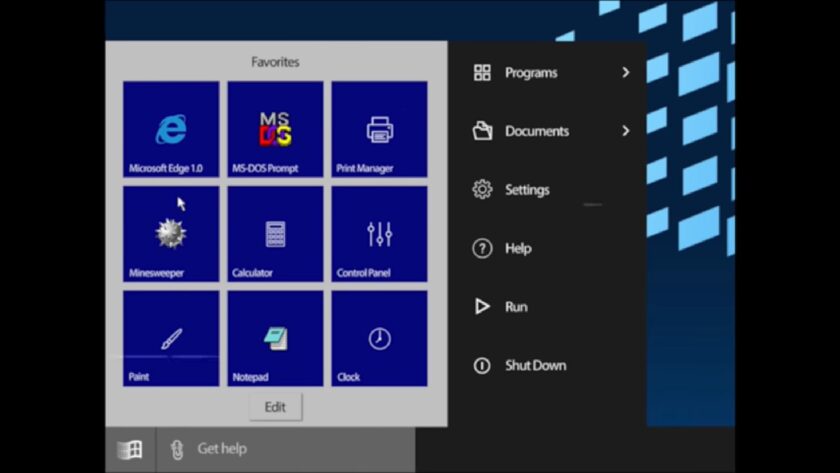Viewport: 840px width, 473px height.
Task: Open the Calculator tile
Action: point(275,234)
